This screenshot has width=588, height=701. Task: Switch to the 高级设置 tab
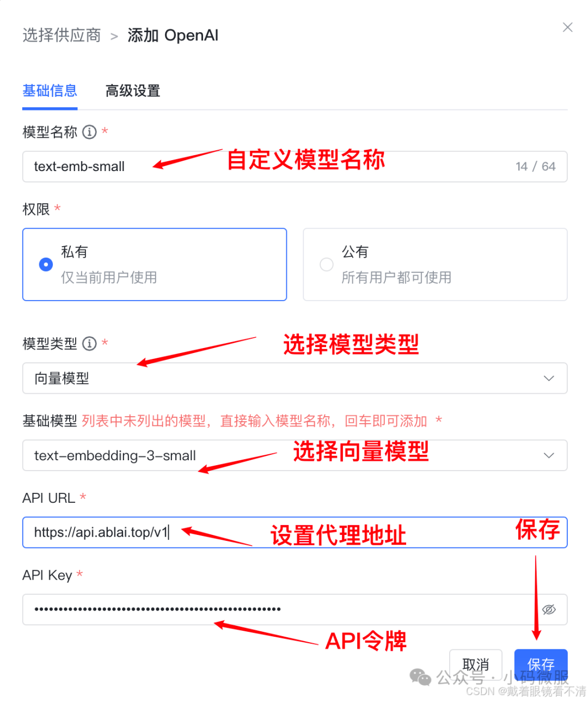pos(133,91)
